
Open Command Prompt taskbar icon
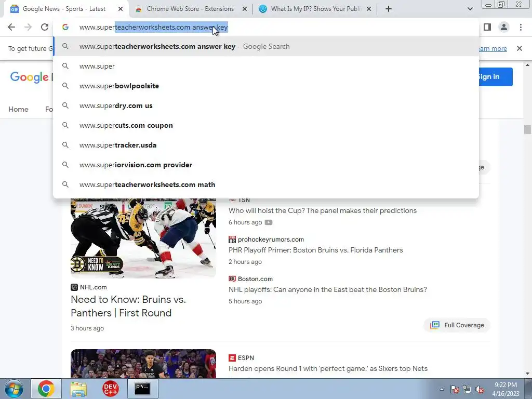[x=142, y=389]
